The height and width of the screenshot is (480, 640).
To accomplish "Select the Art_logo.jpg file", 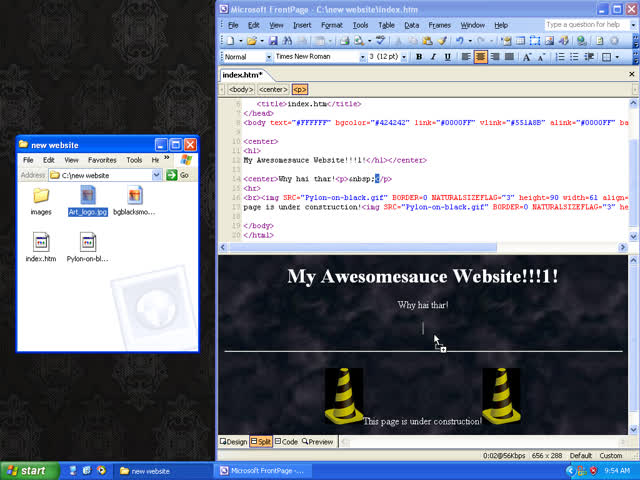I will click(88, 199).
